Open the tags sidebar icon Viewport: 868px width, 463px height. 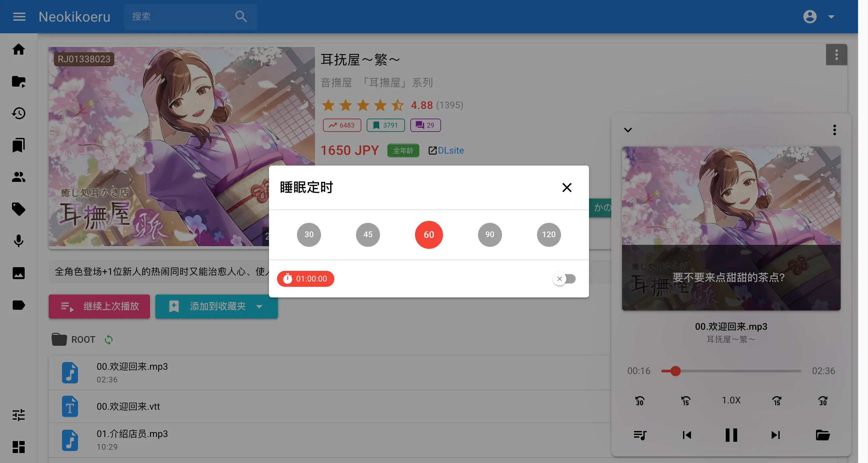pos(19,209)
